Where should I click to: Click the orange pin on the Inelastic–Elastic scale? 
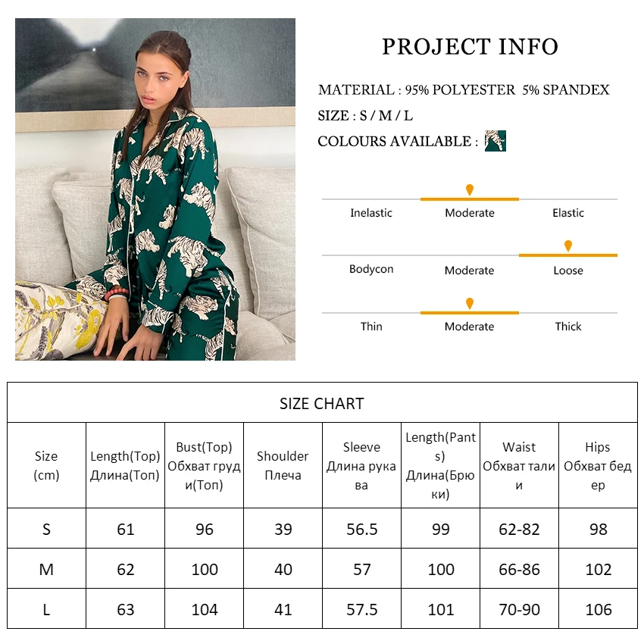point(470,189)
